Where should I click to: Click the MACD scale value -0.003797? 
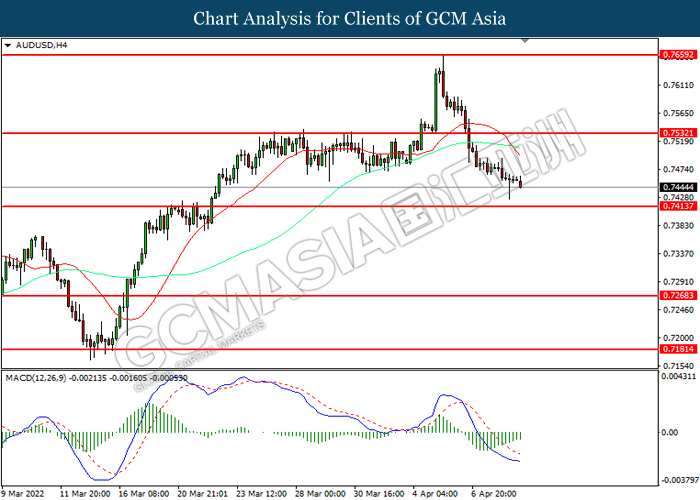pyautogui.click(x=679, y=480)
